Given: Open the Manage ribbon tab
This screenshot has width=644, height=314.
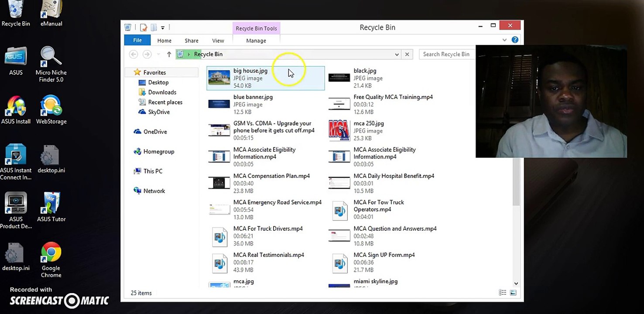Looking at the screenshot, I should pos(256,41).
